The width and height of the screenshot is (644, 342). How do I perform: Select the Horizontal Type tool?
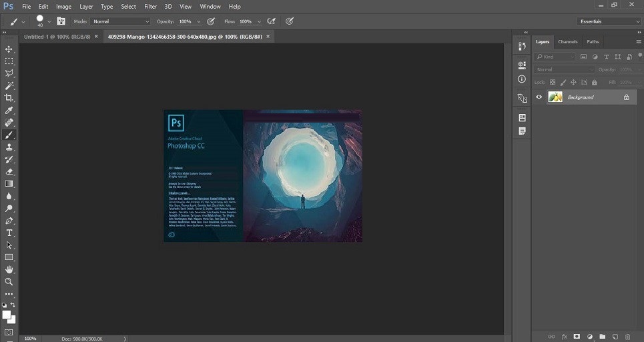[x=9, y=233]
